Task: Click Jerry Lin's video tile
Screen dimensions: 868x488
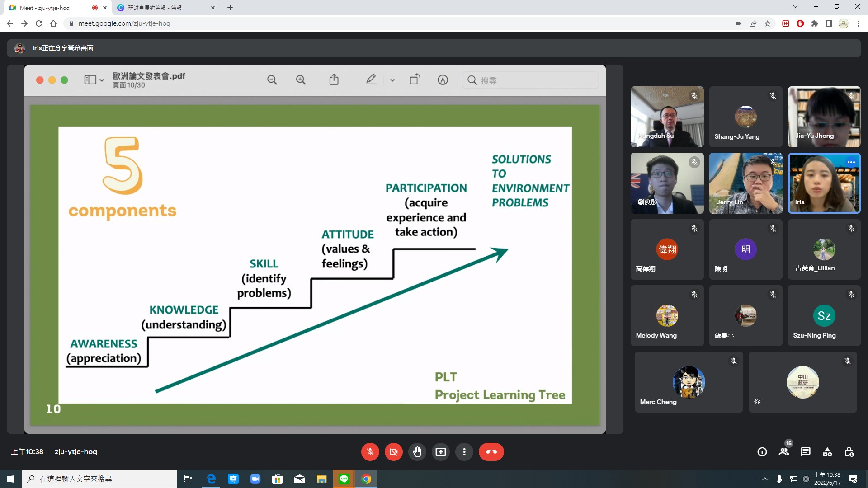Action: (x=745, y=183)
